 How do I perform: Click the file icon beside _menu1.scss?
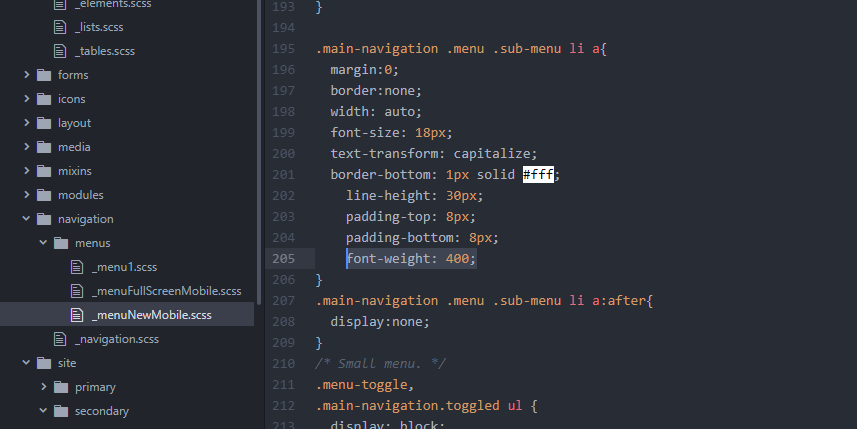tap(77, 267)
